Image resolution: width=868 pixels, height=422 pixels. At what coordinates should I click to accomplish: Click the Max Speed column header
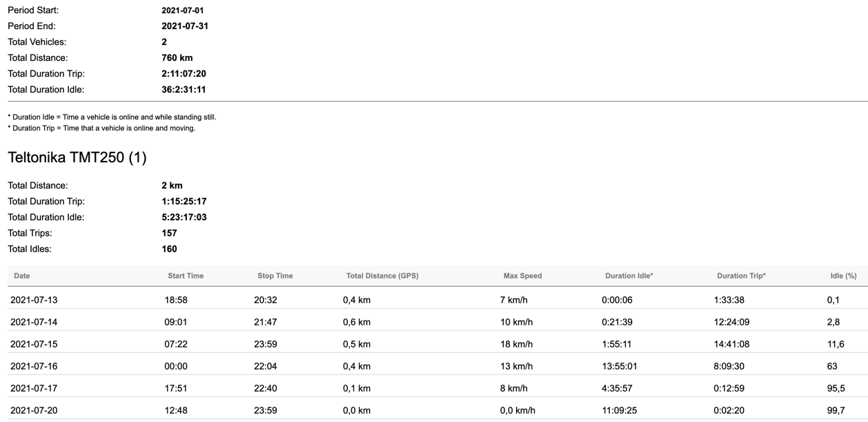coord(522,276)
